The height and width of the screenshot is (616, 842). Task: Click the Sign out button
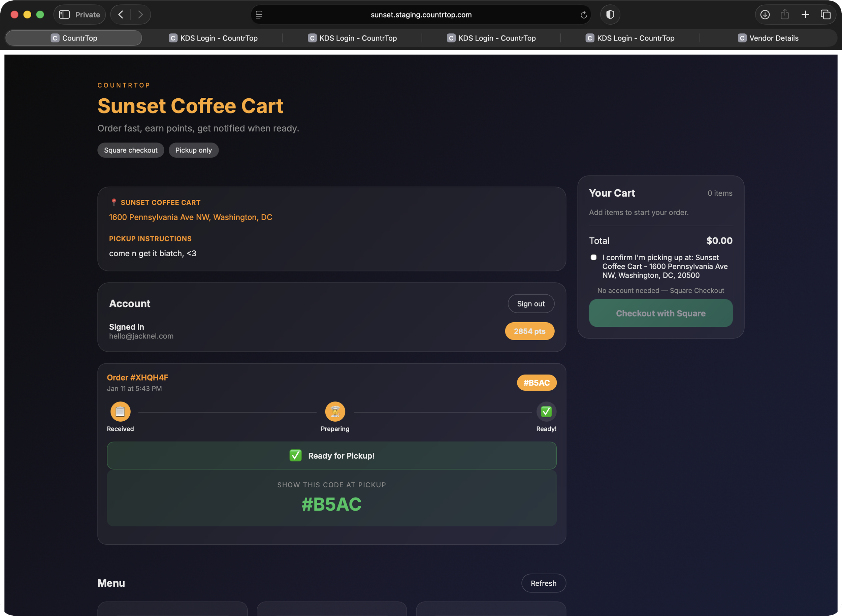click(531, 303)
